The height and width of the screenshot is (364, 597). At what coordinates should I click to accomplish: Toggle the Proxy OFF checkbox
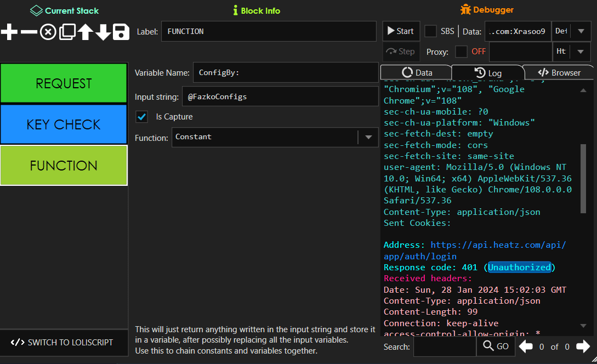[x=461, y=52]
